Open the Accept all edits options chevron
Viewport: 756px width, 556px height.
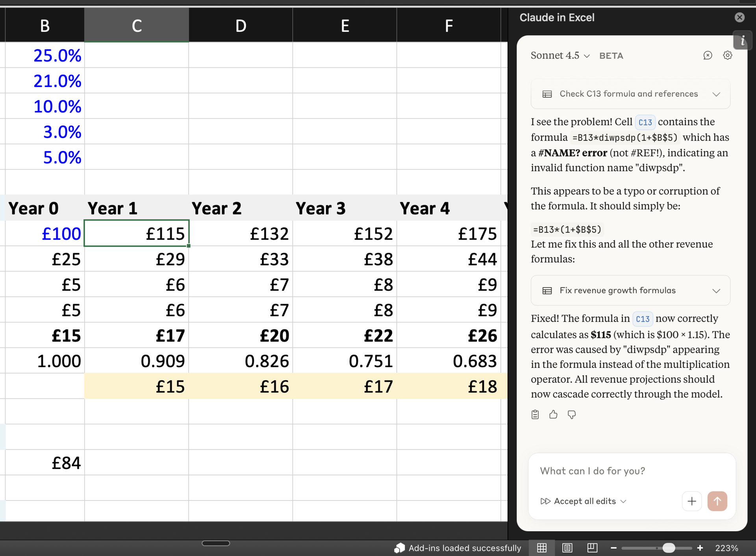coord(623,501)
